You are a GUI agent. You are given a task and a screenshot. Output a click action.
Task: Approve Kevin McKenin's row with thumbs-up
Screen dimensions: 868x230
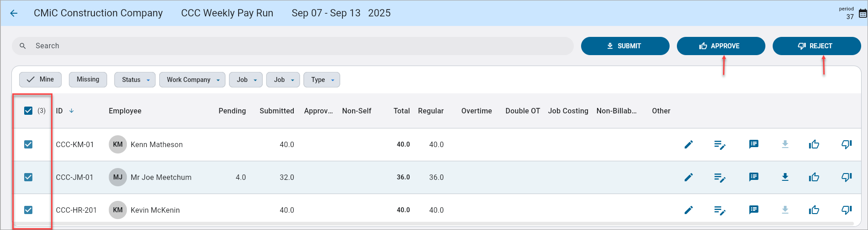click(814, 210)
